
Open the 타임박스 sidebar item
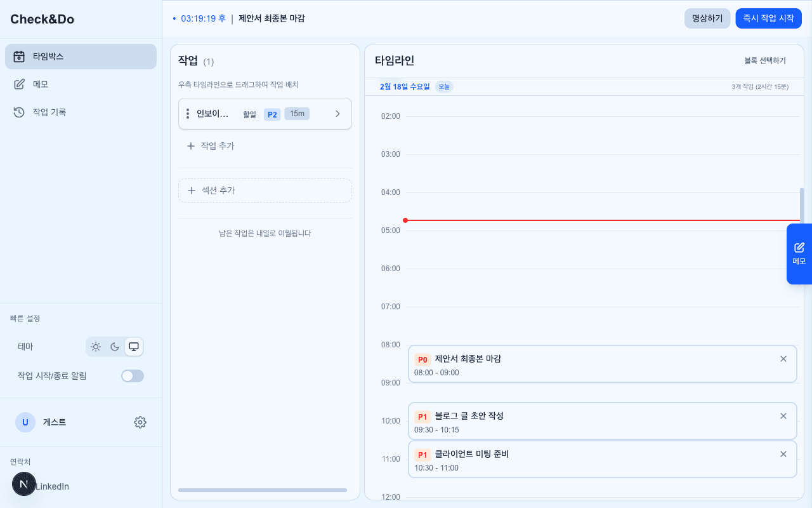click(81, 57)
